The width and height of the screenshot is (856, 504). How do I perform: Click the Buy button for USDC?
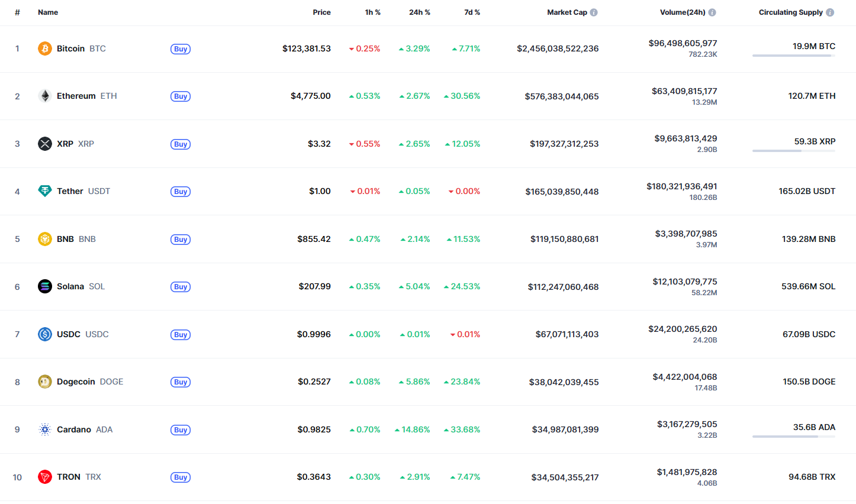pyautogui.click(x=181, y=335)
